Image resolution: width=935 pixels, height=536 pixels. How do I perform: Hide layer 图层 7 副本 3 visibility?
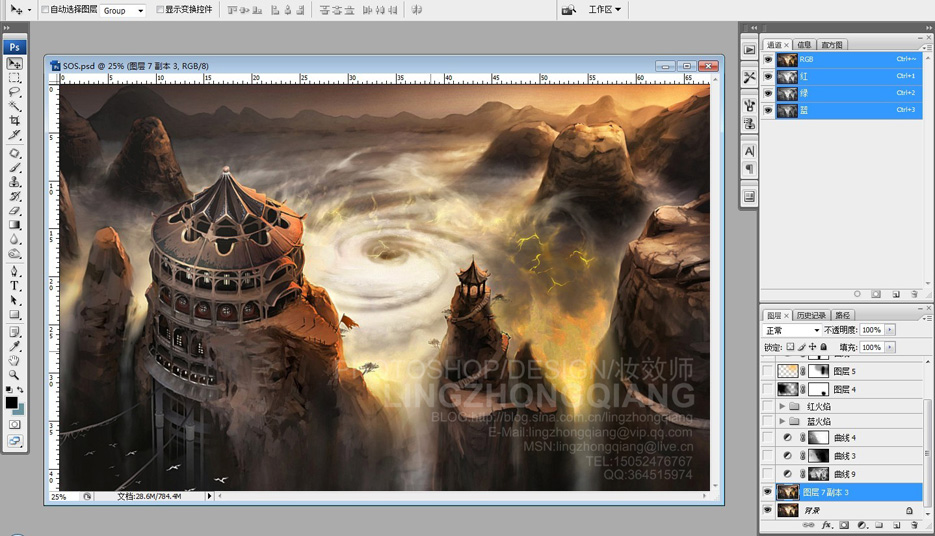tap(767, 492)
